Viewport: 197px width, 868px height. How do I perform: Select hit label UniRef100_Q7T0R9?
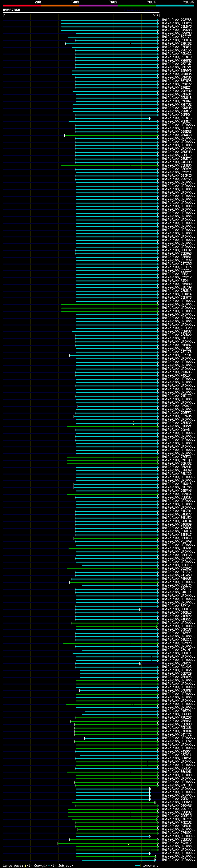tap(177, 128)
